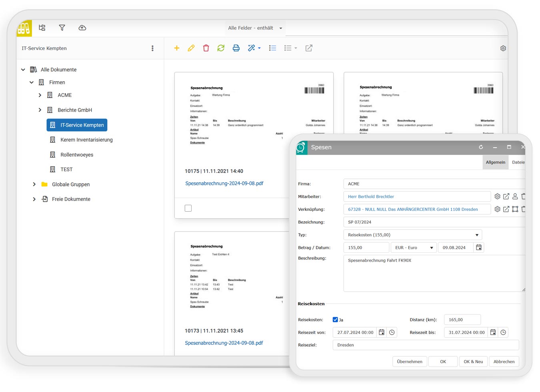Click refresh icon in Spesen title bar

[x=481, y=147]
